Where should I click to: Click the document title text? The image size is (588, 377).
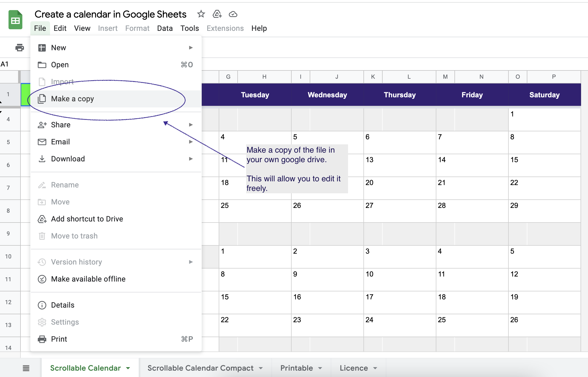(x=110, y=14)
